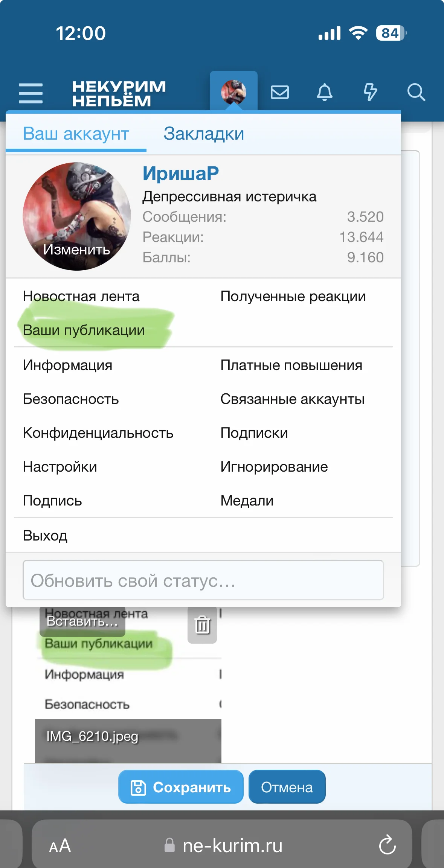Screen dimensions: 444x868
Task: Switch to the Закладки tab
Action: pyautogui.click(x=204, y=134)
